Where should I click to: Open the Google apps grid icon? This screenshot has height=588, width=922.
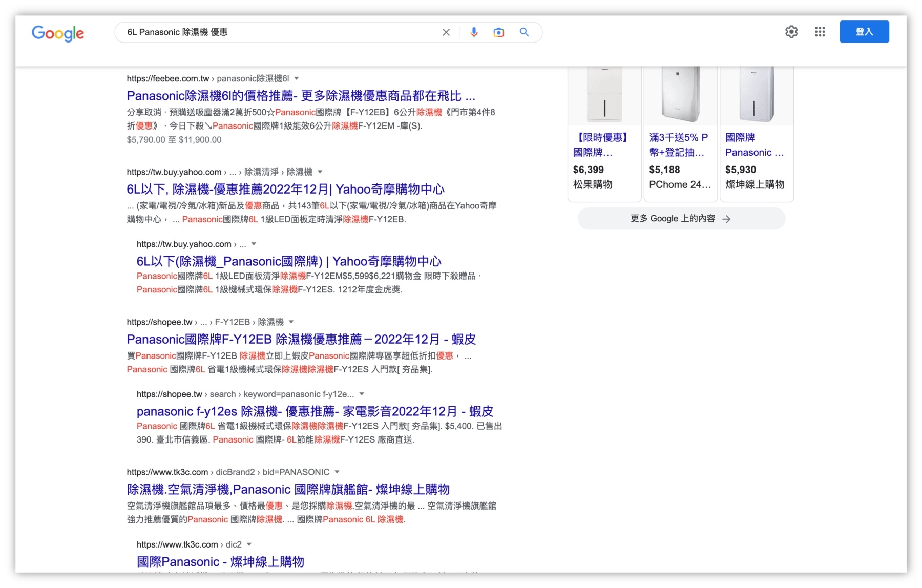click(820, 32)
